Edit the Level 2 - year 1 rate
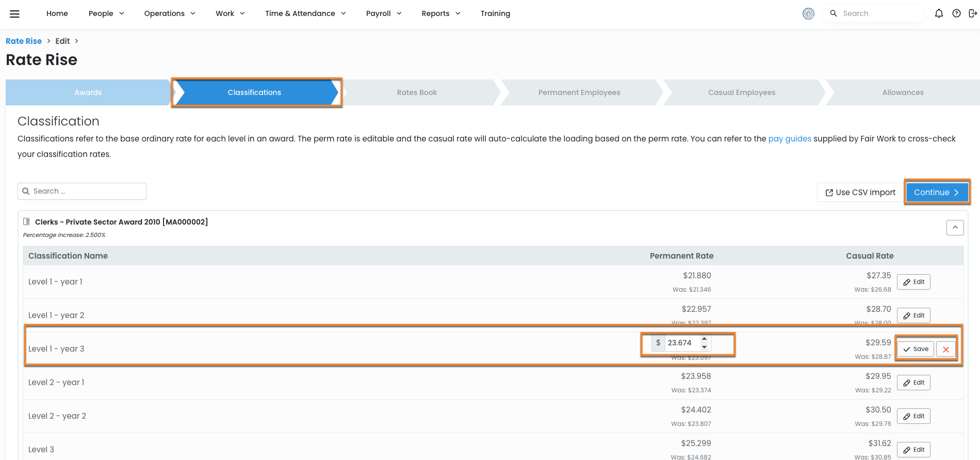Screen dimensions: 980x460 pyautogui.click(x=913, y=383)
